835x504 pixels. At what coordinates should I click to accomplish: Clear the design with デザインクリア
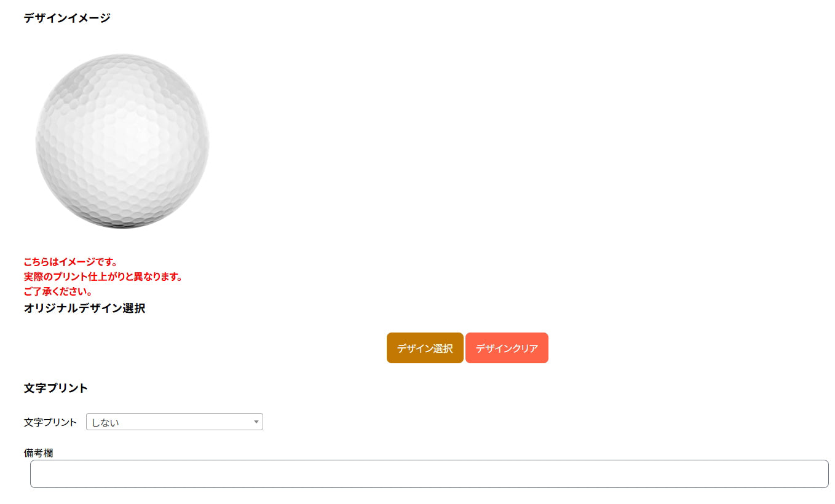coord(507,348)
